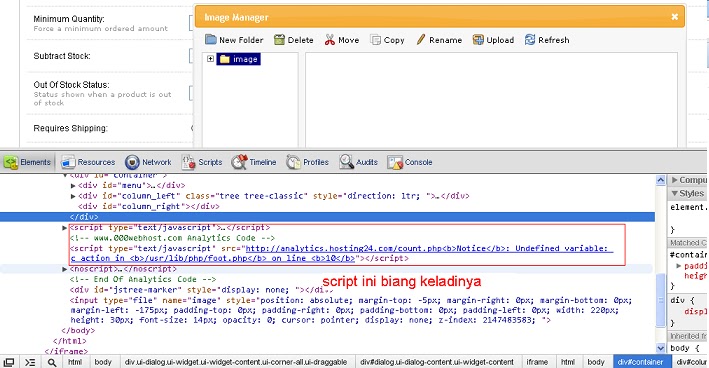The width and height of the screenshot is (709, 368).
Task: Select the www.000webhost.com Analytics Code comment
Action: pos(172,238)
